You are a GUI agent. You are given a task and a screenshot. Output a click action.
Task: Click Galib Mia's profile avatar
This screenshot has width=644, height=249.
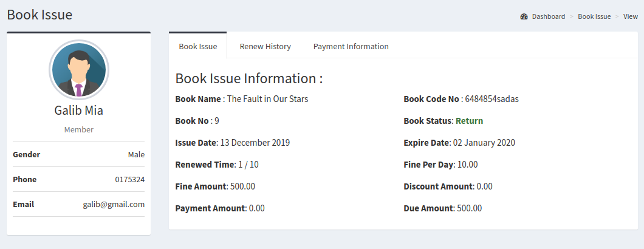pos(79,70)
